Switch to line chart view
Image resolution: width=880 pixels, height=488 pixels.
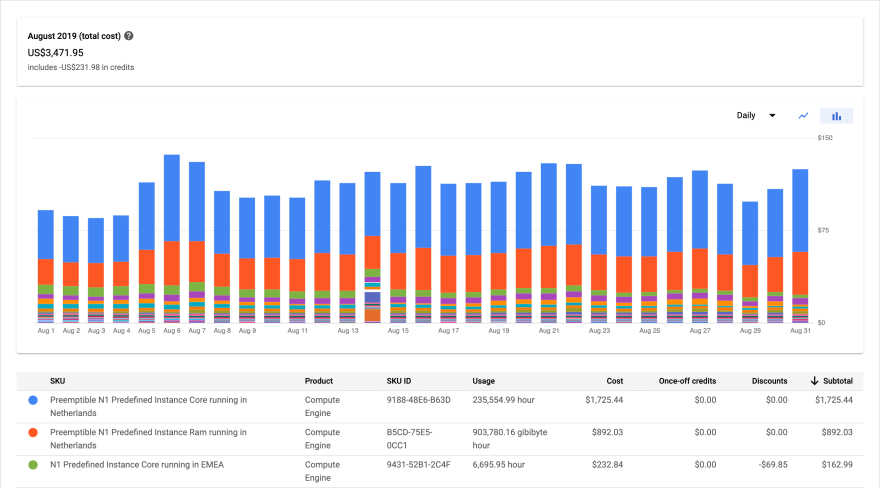click(803, 116)
